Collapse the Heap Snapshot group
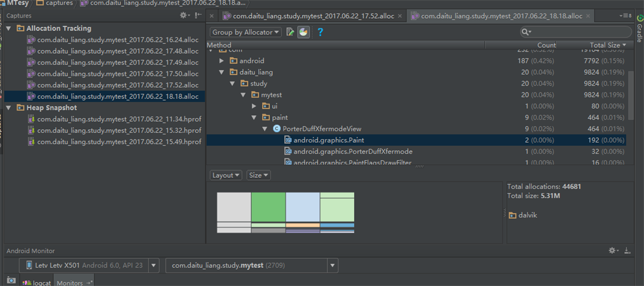 [9, 108]
